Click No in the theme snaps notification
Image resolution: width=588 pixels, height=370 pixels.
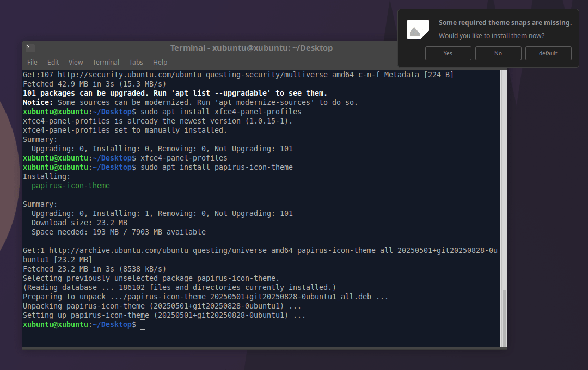tap(498, 53)
